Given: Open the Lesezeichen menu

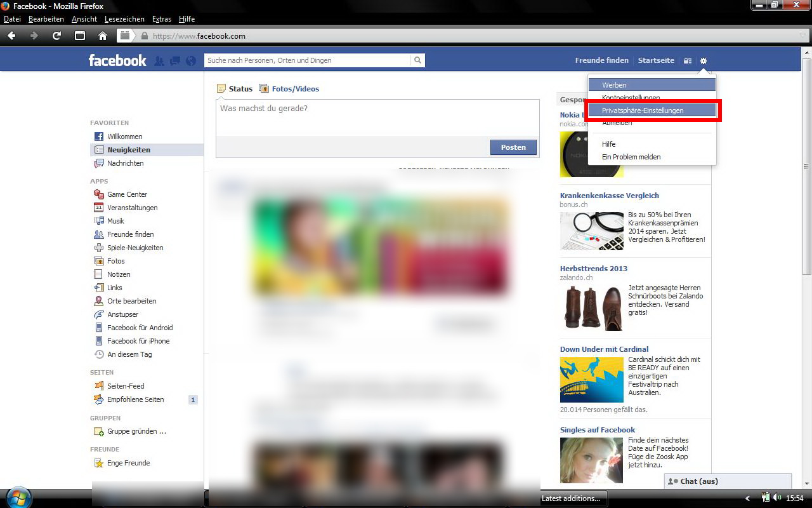Looking at the screenshot, I should coord(124,19).
